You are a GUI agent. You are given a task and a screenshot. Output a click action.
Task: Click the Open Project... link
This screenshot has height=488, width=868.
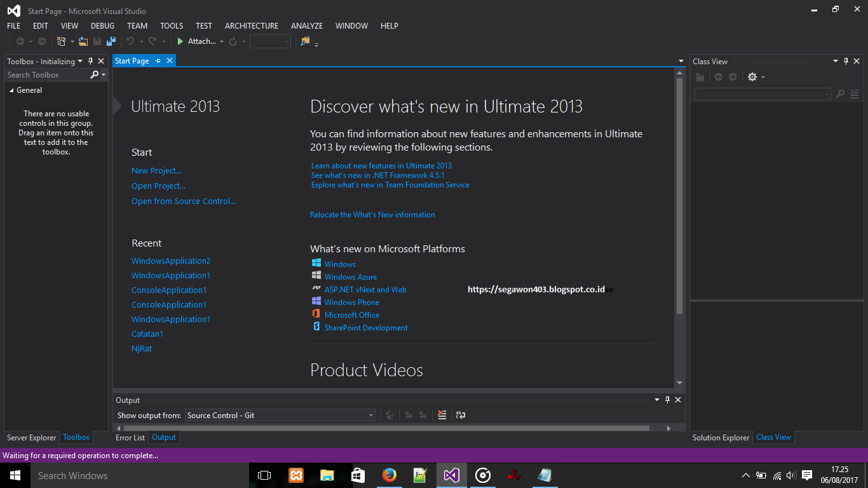pyautogui.click(x=158, y=186)
